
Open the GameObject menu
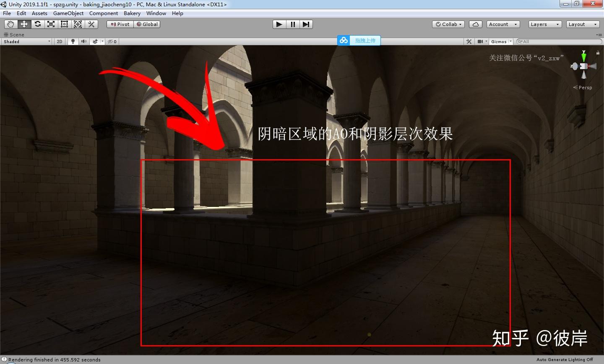[68, 13]
